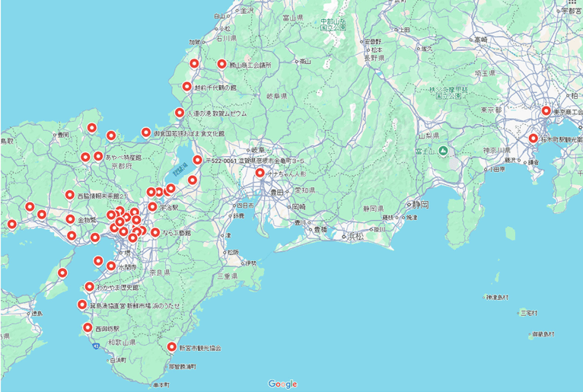Click the 豊田 city label
Screen dimensions: 583x392
point(277,193)
